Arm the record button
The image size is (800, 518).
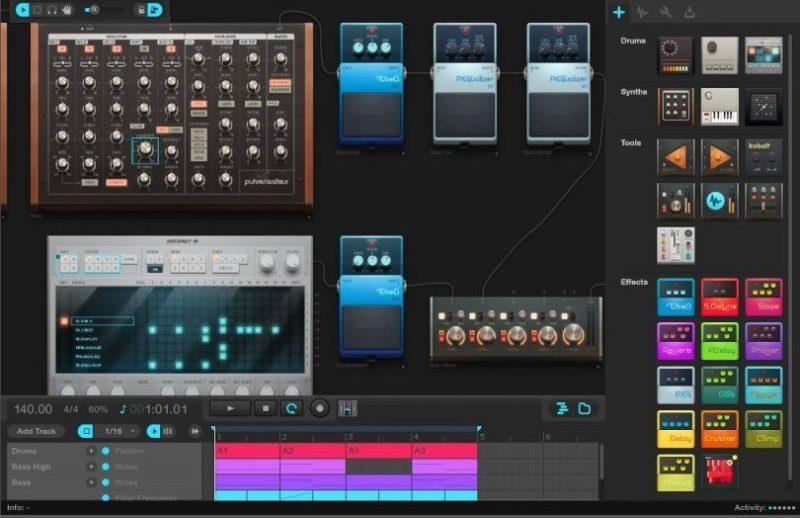pos(320,408)
